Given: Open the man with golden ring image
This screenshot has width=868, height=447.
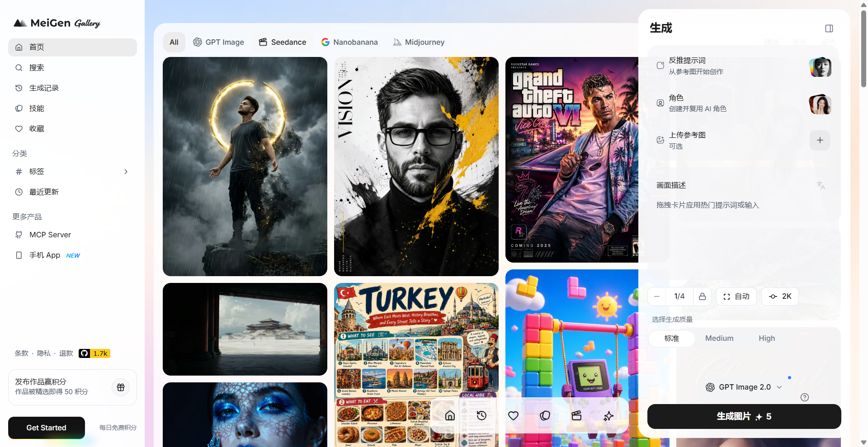Looking at the screenshot, I should 245,166.
